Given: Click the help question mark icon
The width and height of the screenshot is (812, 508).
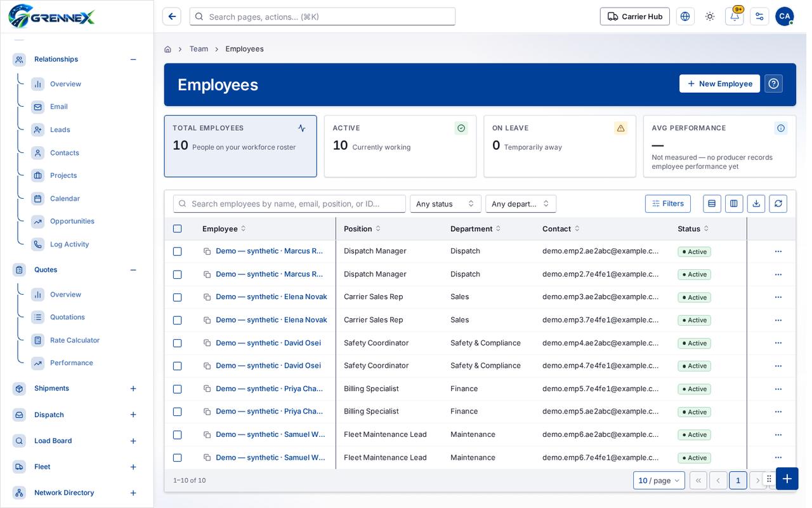Looking at the screenshot, I should pyautogui.click(x=773, y=84).
